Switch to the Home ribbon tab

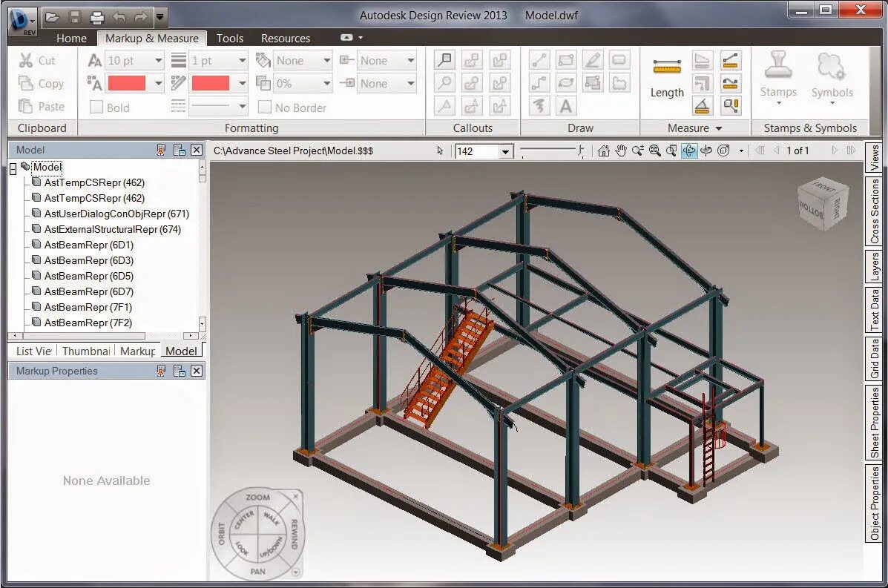tap(71, 38)
